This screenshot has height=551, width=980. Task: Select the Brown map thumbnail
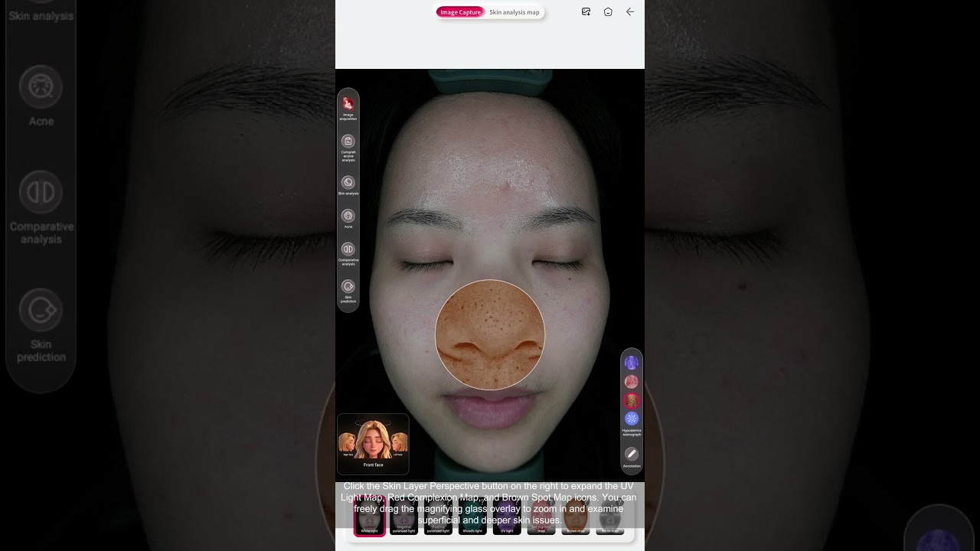(576, 518)
